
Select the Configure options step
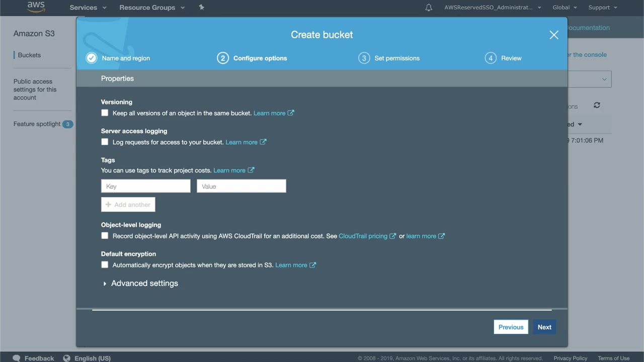click(x=260, y=58)
